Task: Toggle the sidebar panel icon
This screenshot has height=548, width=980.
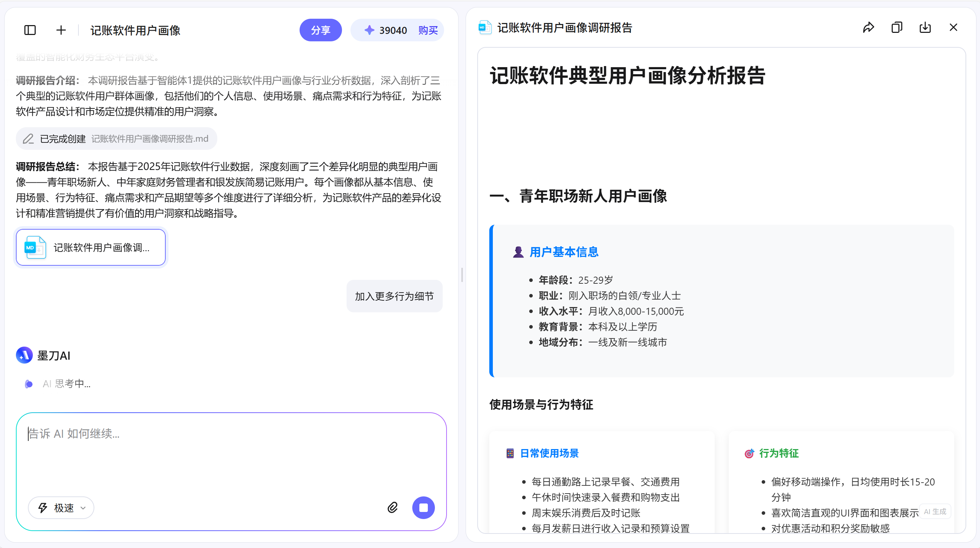Action: tap(30, 30)
